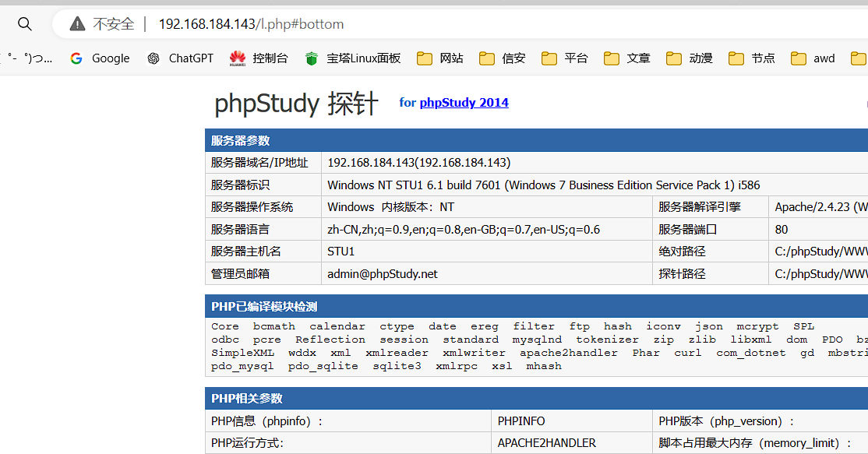Open the 动漫 bookmark folder
Image resolution: width=868 pixels, height=454 pixels.
[690, 58]
